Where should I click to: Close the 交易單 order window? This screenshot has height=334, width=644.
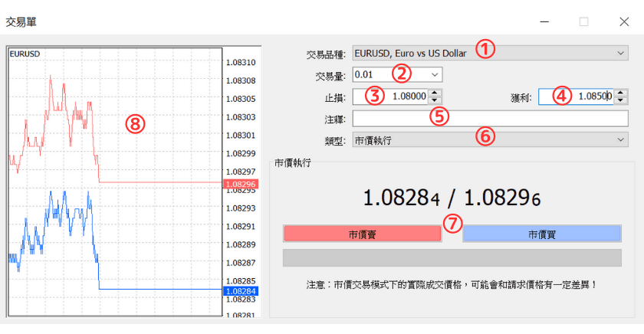pos(623,21)
